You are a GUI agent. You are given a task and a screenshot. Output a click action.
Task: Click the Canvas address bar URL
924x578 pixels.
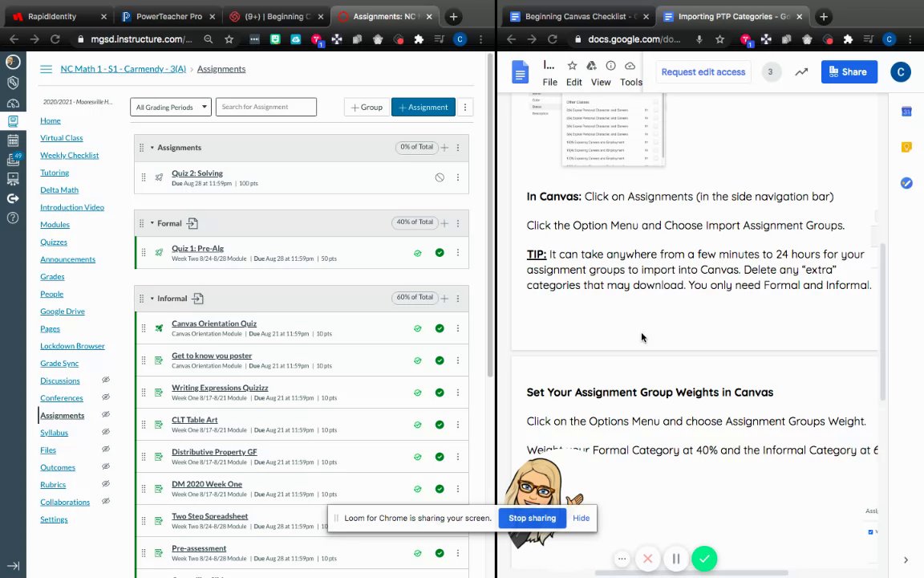141,39
